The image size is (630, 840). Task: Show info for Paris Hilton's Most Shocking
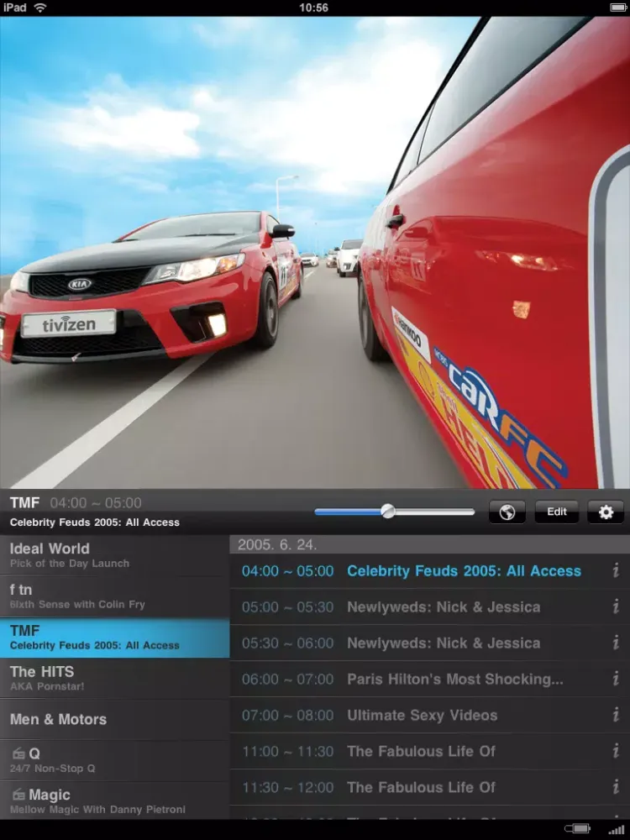[x=615, y=680]
